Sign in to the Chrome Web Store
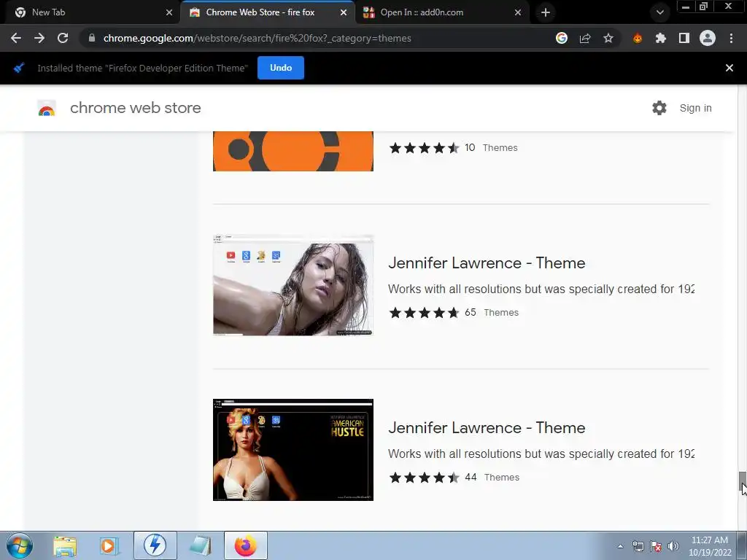Image resolution: width=747 pixels, height=560 pixels. [695, 108]
